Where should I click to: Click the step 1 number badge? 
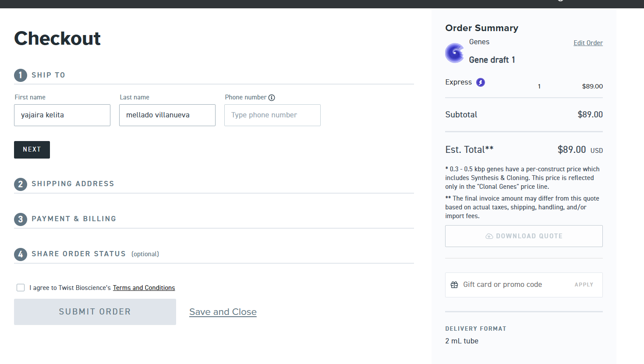click(x=21, y=75)
